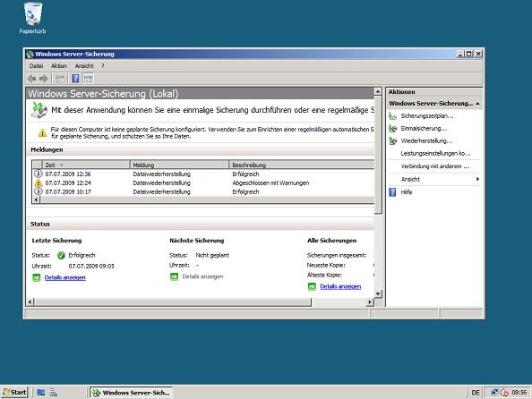The height and width of the screenshot is (399, 532).
Task: Click Sicherungszeitplan... action link
Action: [x=427, y=116]
